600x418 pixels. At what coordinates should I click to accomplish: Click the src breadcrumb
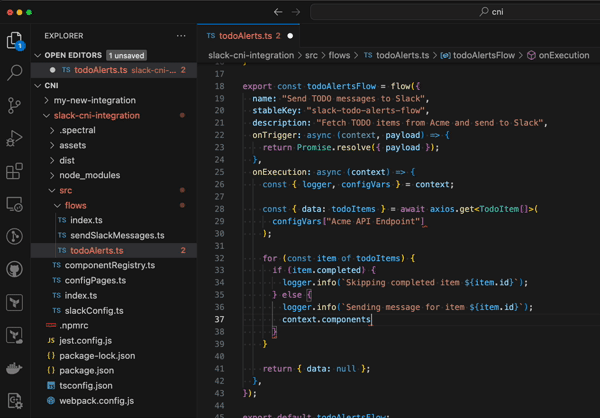[x=311, y=56]
